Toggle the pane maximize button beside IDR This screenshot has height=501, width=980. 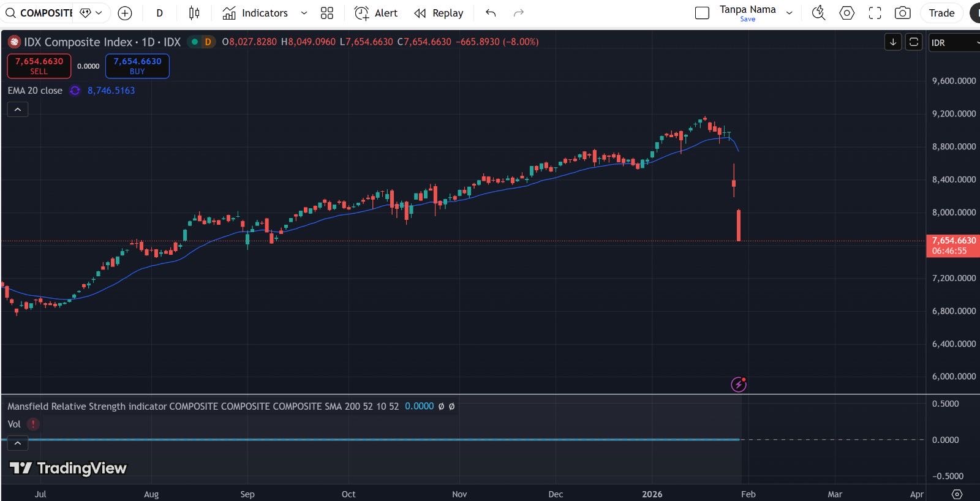click(x=913, y=42)
